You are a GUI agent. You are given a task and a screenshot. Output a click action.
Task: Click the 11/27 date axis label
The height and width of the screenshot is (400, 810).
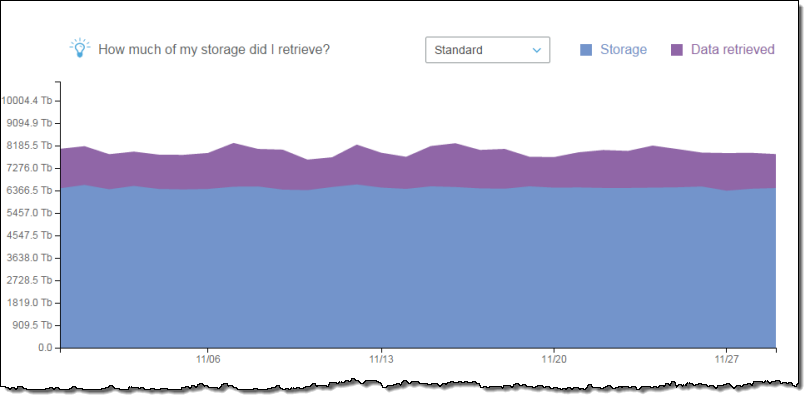click(728, 359)
